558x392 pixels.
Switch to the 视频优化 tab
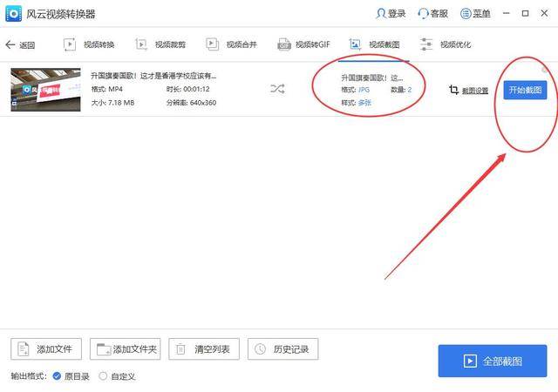pyautogui.click(x=446, y=44)
